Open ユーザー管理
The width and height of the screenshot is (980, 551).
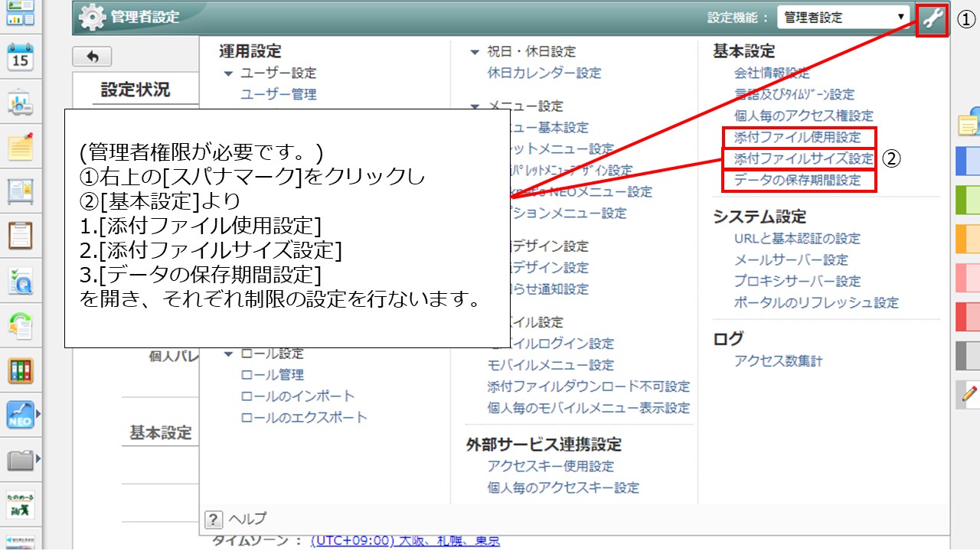click(x=279, y=94)
